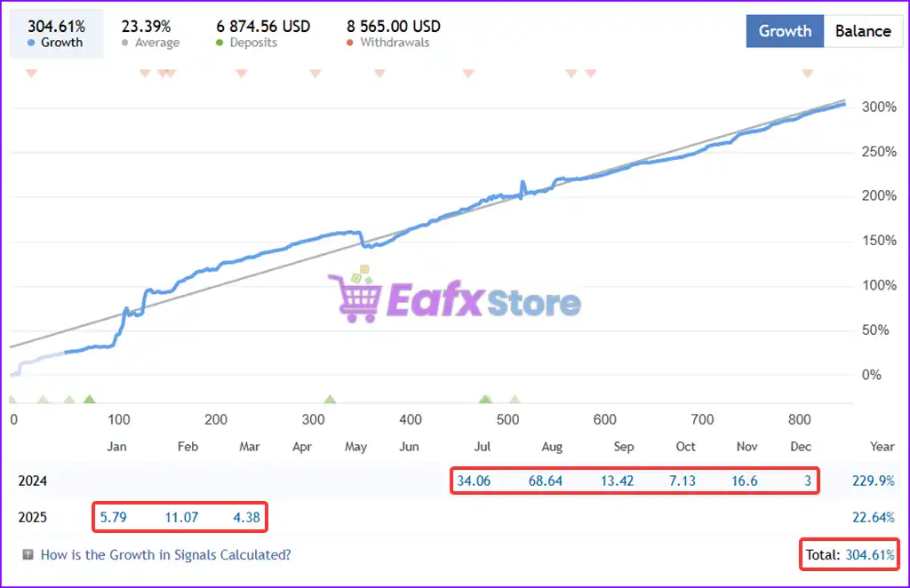Click the 11.07 February 2025 value
The height and width of the screenshot is (588, 910).
180,517
